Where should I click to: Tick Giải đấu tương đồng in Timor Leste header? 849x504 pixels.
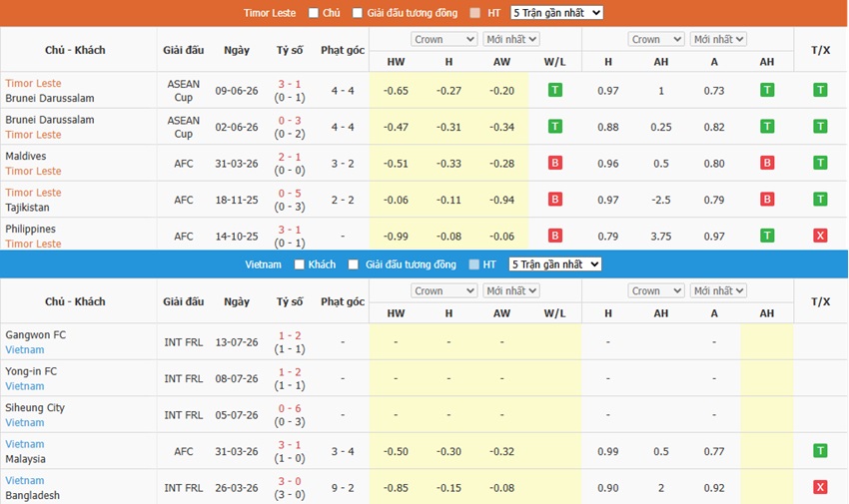coord(358,13)
